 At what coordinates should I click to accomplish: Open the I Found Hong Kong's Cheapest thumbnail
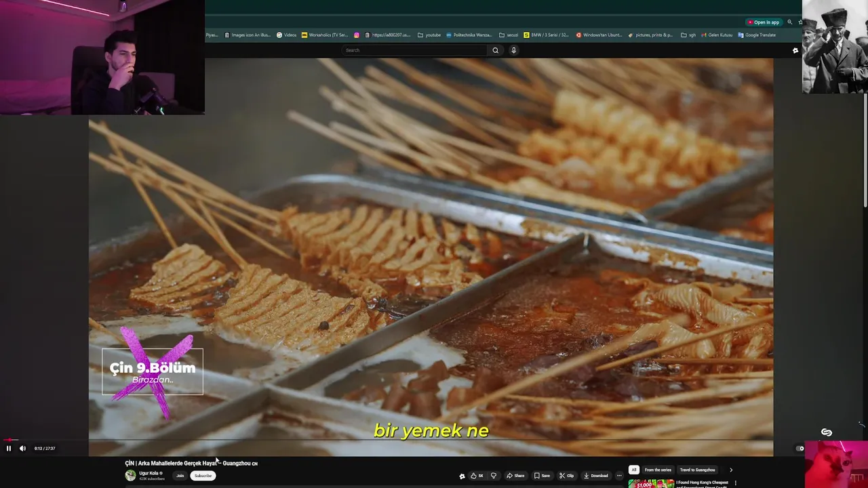point(651,484)
